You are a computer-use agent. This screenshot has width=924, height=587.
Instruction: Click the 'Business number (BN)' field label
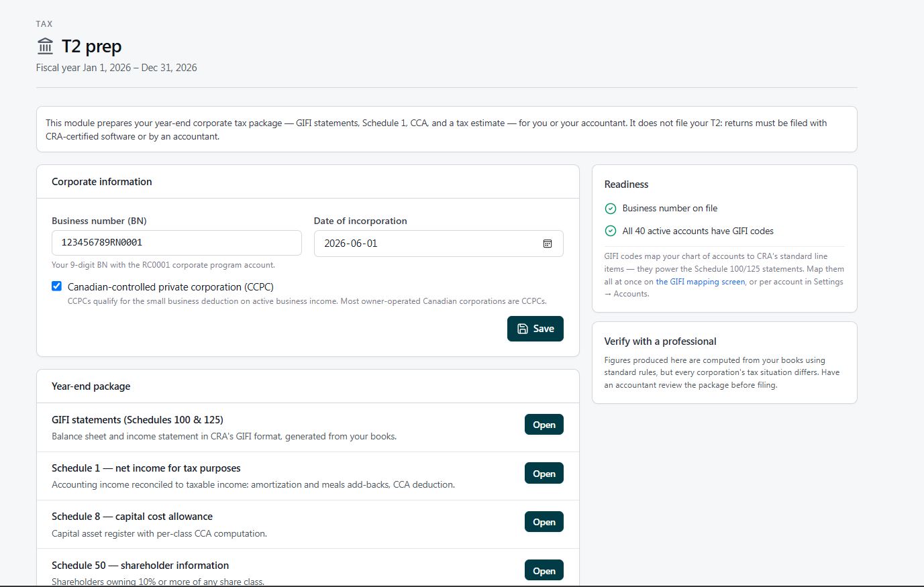pyautogui.click(x=99, y=221)
